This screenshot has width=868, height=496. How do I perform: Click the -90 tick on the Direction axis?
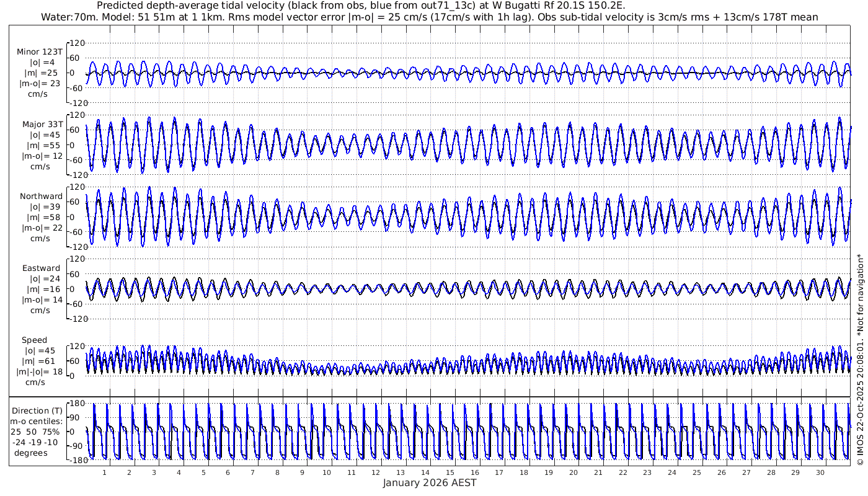(76, 446)
